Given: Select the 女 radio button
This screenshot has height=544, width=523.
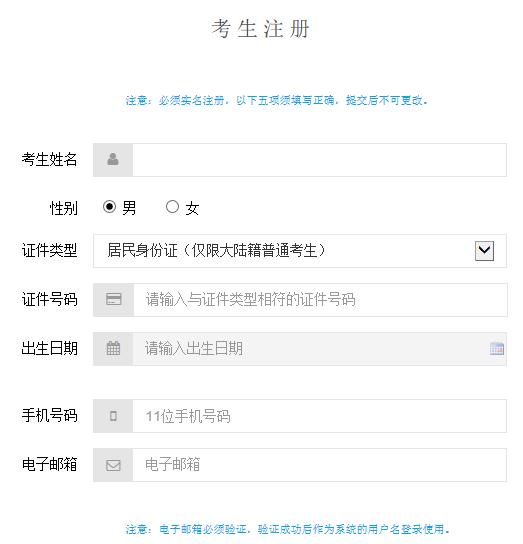Looking at the screenshot, I should (172, 207).
